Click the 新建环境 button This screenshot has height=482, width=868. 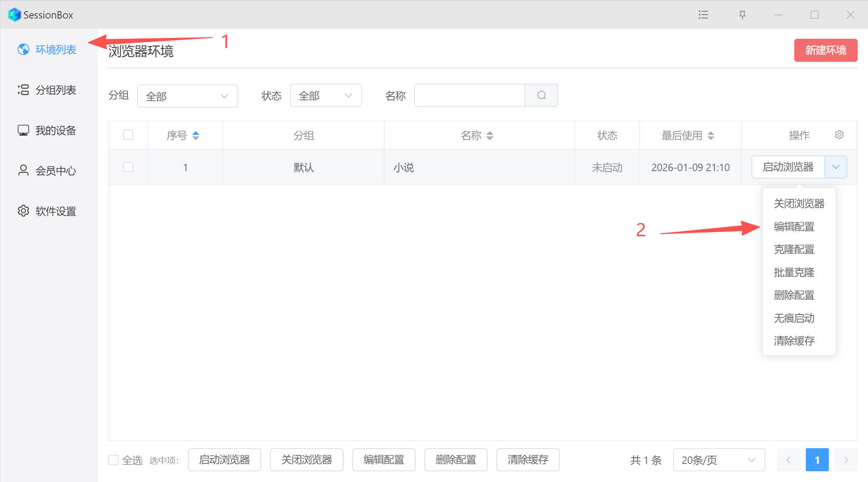point(826,50)
